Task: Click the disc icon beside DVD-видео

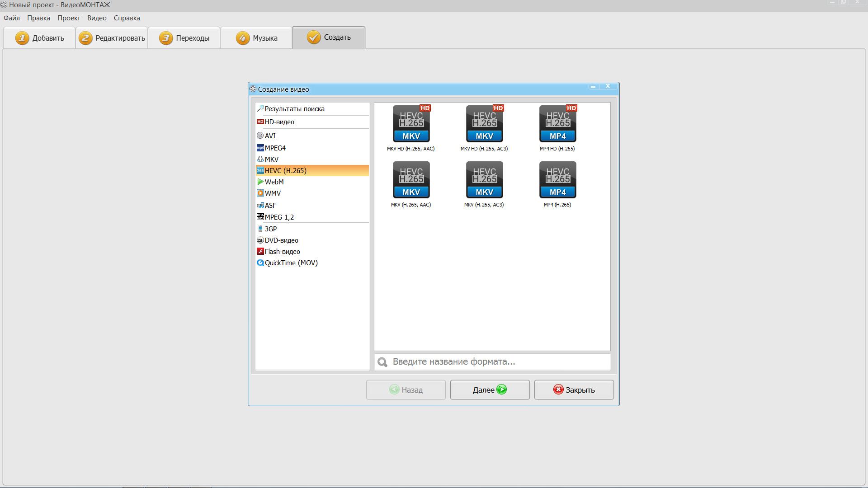Action: point(260,240)
